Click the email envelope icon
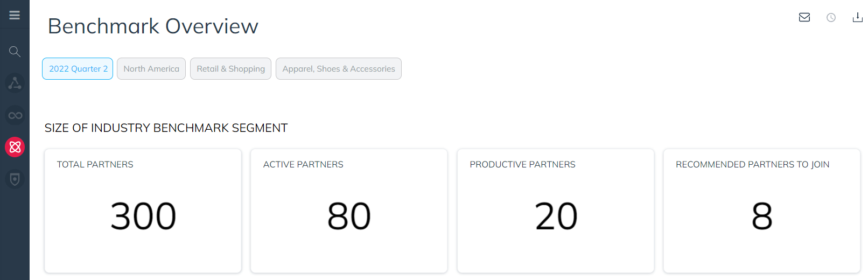Screen dimensions: 868x280 click(x=804, y=17)
